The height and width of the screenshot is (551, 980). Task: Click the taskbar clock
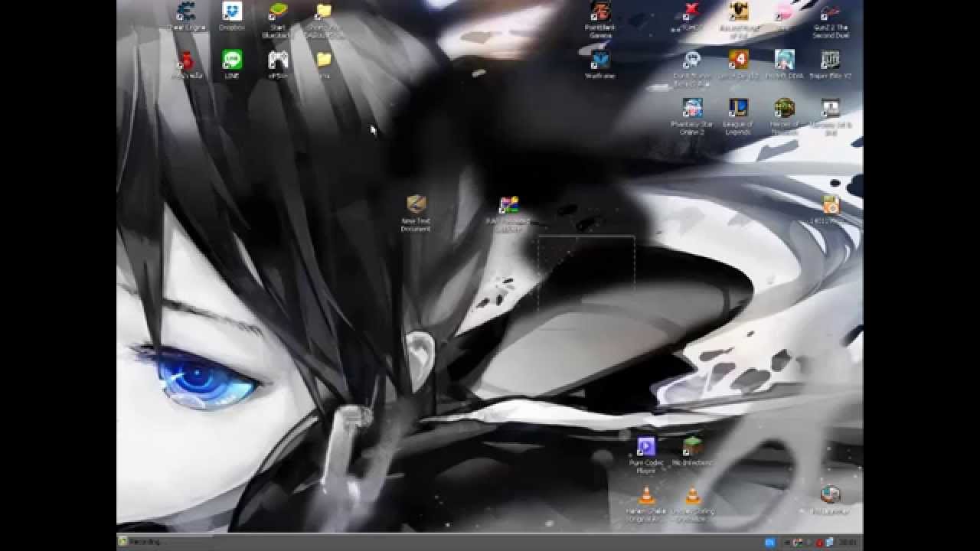[848, 542]
